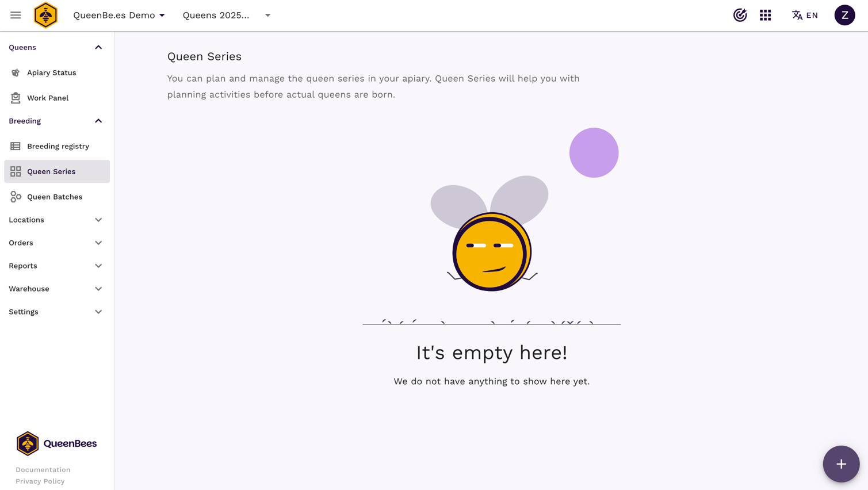
Task: Open the apps grid icon
Action: pos(765,16)
